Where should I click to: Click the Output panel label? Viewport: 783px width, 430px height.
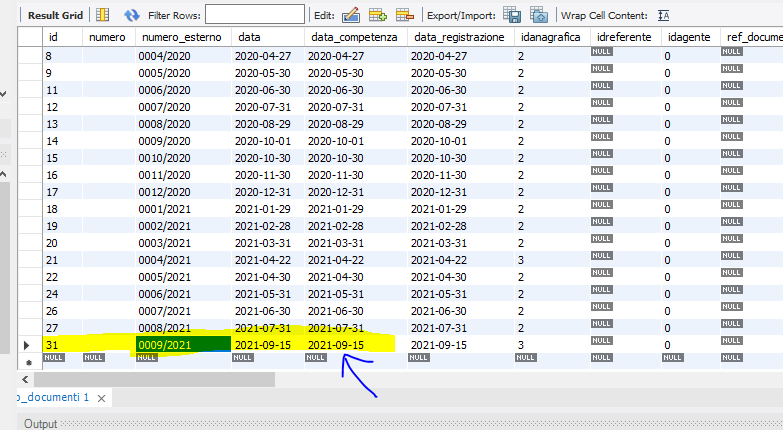[40, 424]
